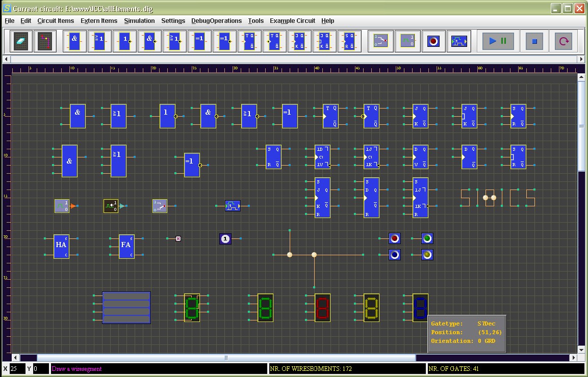Pick the XOR (=1) gate toolbar button
Screen dimensions: 588x377
click(199, 41)
